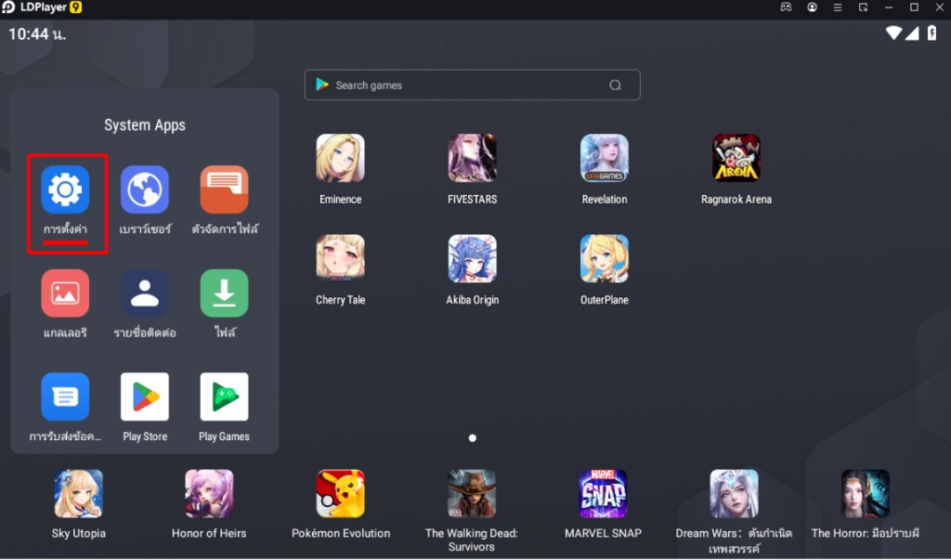Click the magnifier search icon
The height and width of the screenshot is (560, 951).
click(615, 85)
